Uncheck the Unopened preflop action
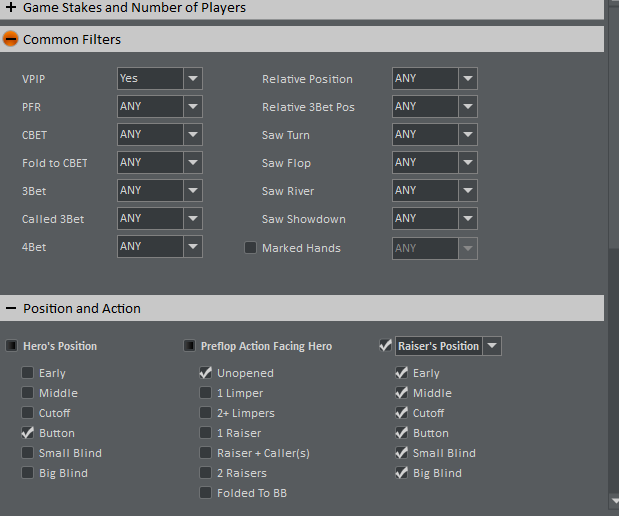 205,373
